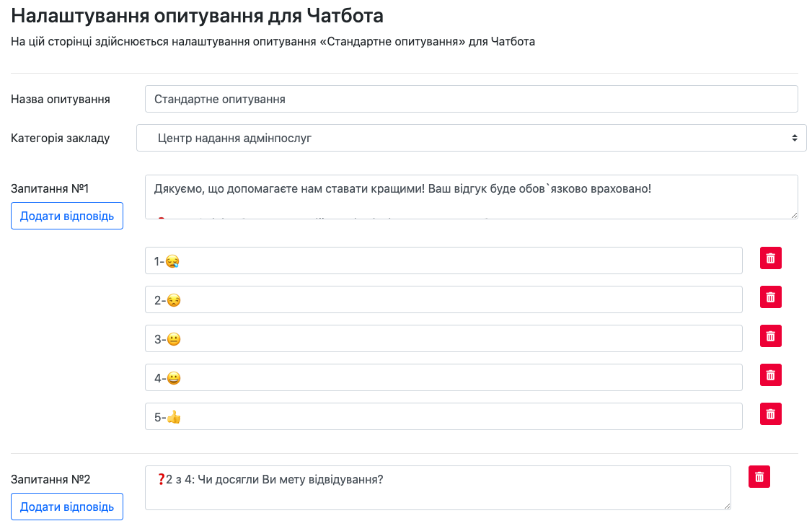Image resolution: width=812 pixels, height=521 pixels.
Task: Remove question №2 with trash icon
Action: [759, 477]
